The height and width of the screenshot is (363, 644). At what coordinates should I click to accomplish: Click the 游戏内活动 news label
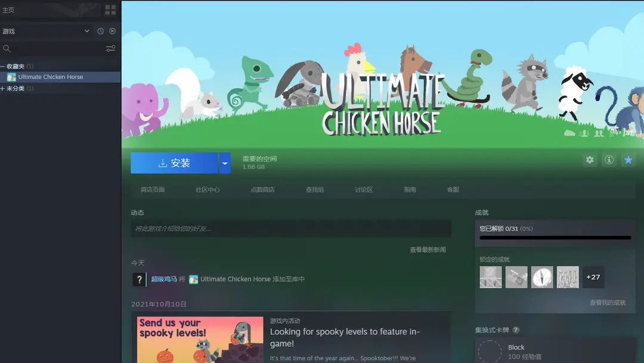[284, 321]
